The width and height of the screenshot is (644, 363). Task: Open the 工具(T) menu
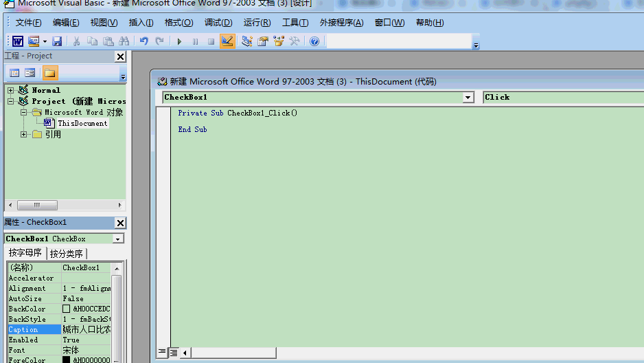pyautogui.click(x=295, y=23)
